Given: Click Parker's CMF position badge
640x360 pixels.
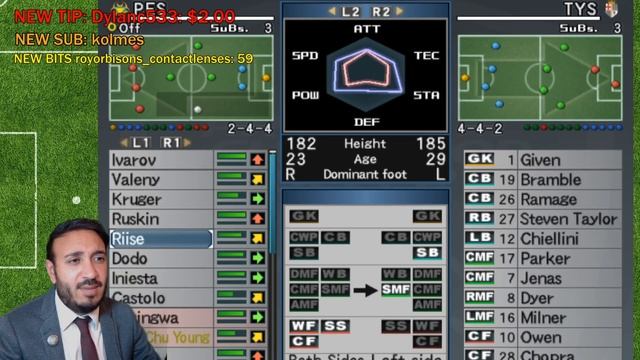Looking at the screenshot, I should point(480,258).
